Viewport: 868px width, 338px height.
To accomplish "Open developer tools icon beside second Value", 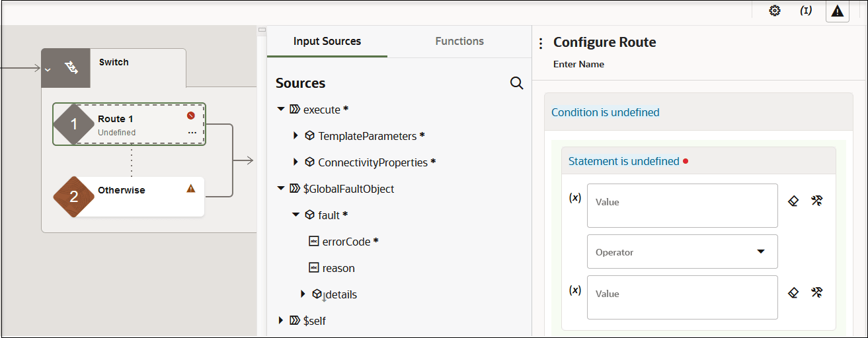I will pyautogui.click(x=816, y=292).
